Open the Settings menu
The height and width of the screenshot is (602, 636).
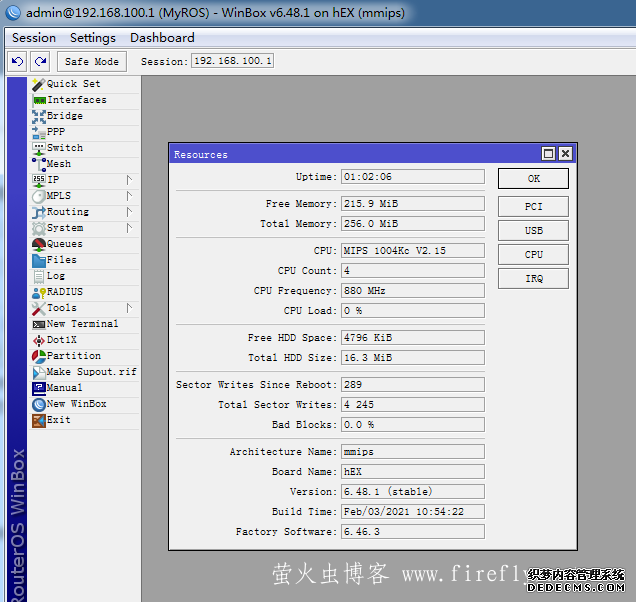[92, 38]
